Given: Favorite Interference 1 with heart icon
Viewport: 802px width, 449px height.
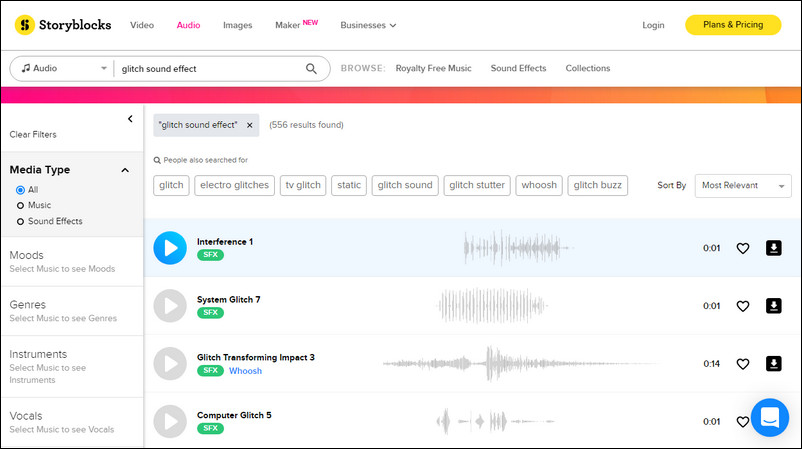Looking at the screenshot, I should coord(743,248).
